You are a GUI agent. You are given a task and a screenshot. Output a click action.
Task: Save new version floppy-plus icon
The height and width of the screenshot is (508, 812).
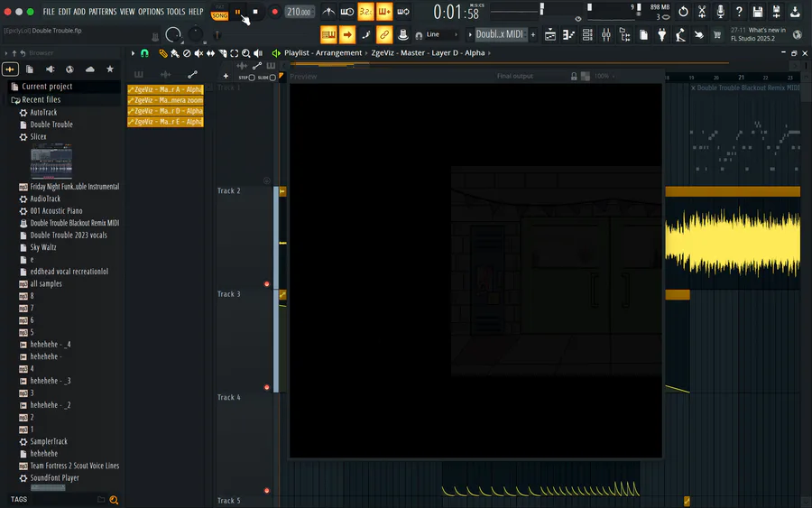[776, 12]
